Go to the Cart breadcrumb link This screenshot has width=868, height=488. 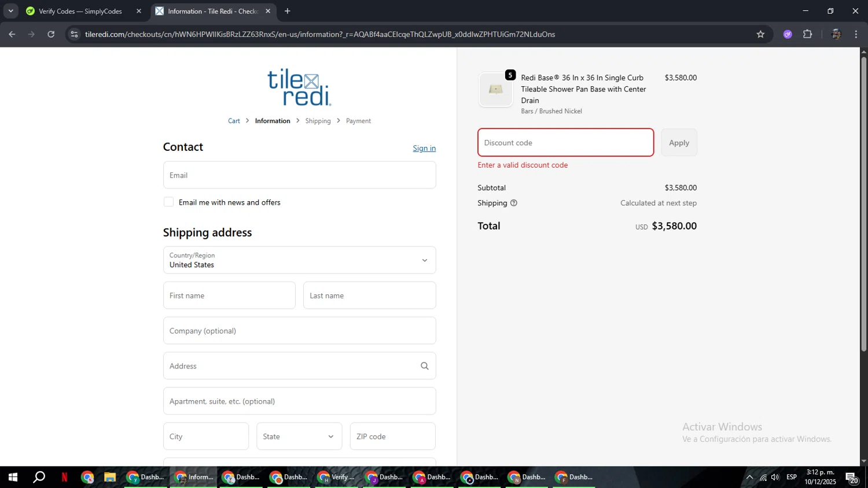pos(234,121)
